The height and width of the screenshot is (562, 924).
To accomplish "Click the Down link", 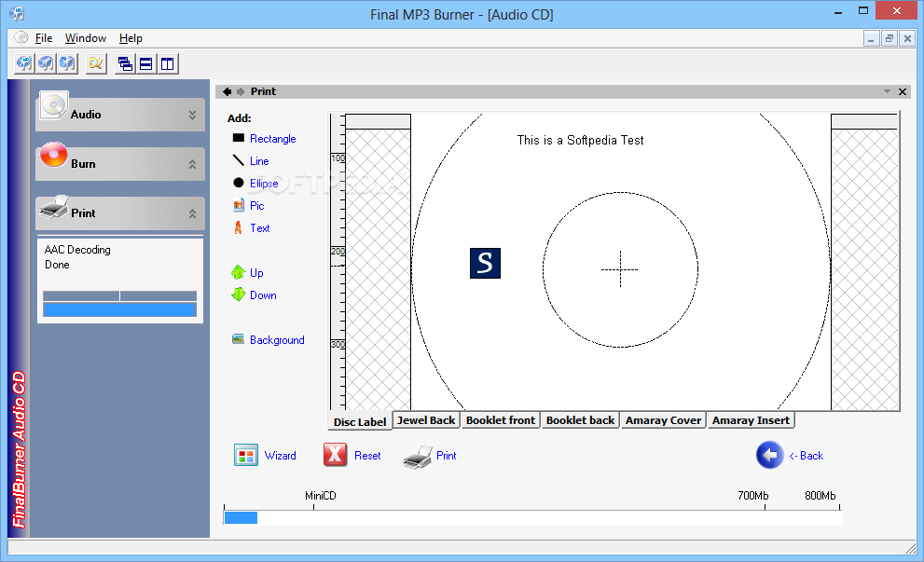I will coord(263,295).
